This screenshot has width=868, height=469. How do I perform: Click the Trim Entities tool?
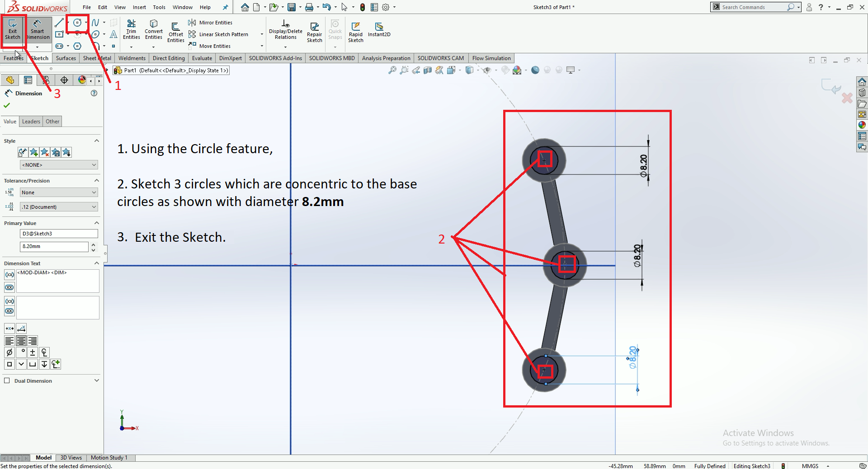[132, 30]
